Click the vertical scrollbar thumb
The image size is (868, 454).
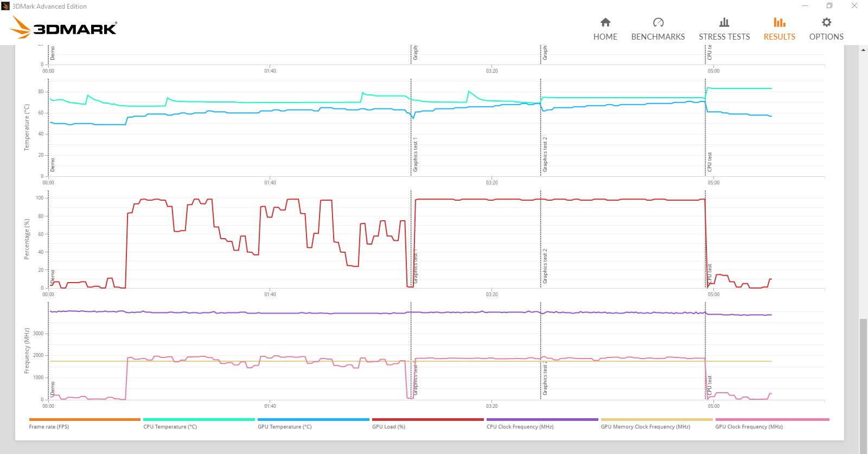point(863,385)
